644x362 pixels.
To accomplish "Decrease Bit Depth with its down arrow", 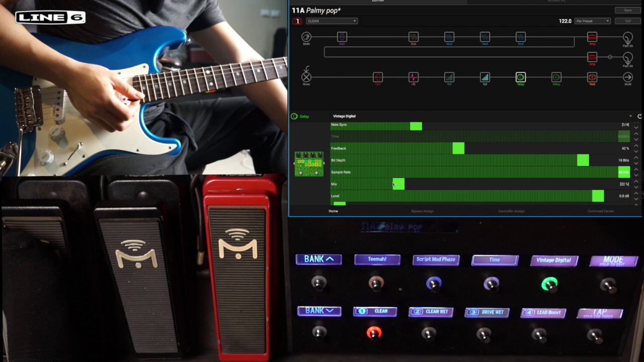I will click(636, 163).
